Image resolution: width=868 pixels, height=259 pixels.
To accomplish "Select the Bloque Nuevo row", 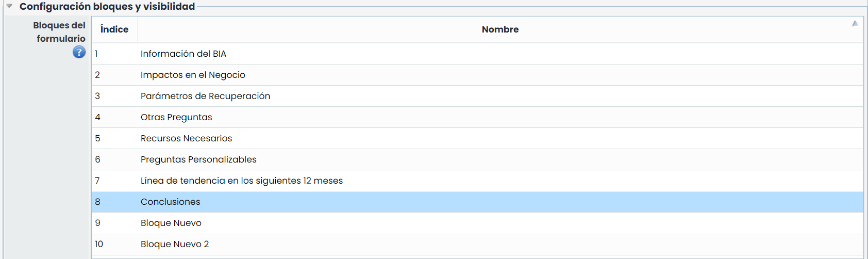I will tap(171, 223).
